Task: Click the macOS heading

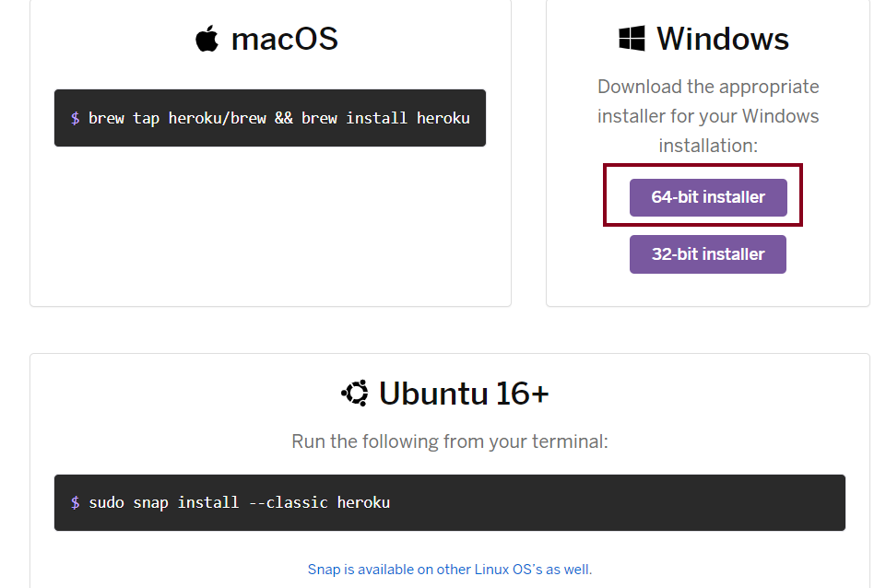Action: (285, 39)
